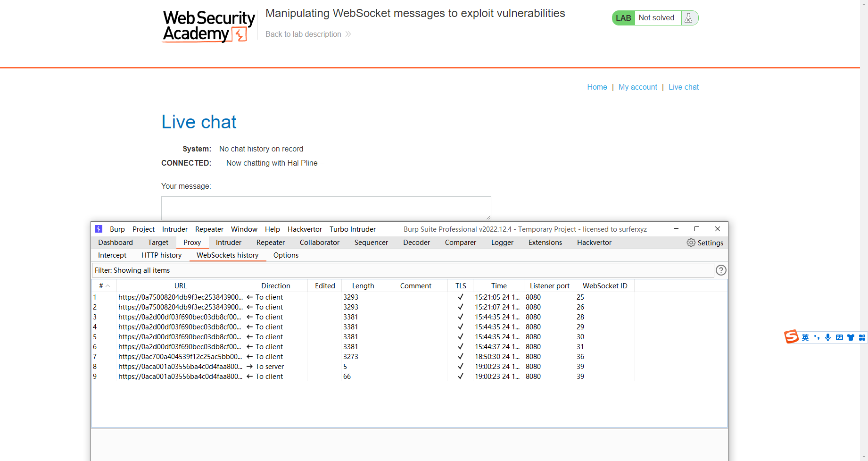
Task: Open Sogou skin selector via T-shirt icon
Action: (851, 337)
